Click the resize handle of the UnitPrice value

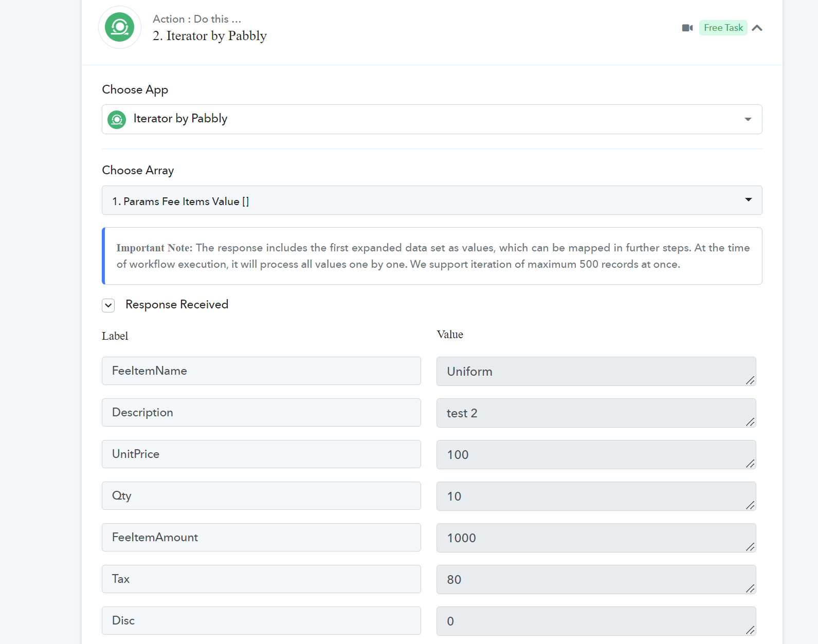click(751, 464)
